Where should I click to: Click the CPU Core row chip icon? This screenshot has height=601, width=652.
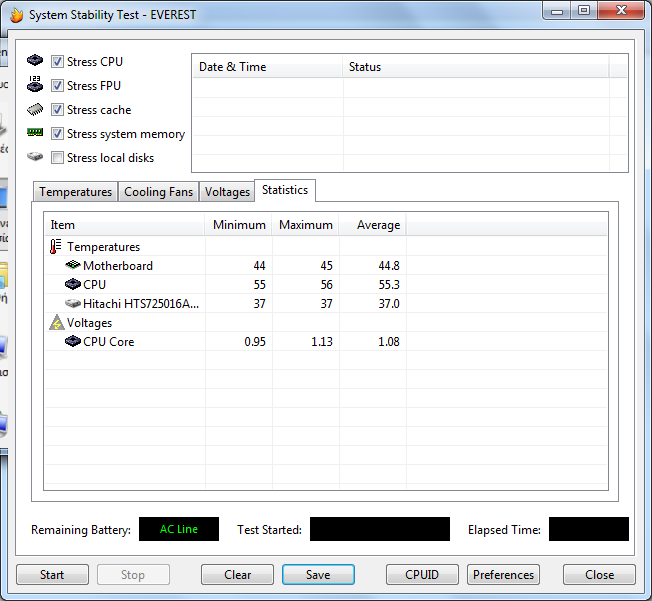click(x=73, y=341)
